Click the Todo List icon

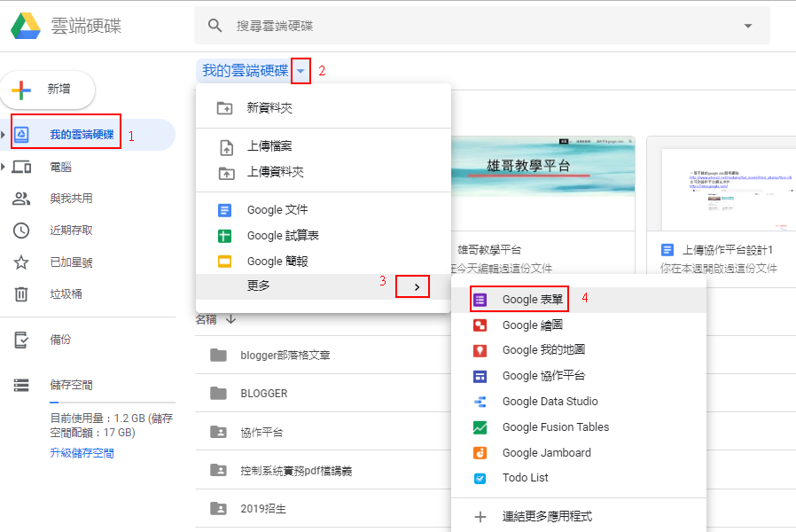click(x=480, y=478)
